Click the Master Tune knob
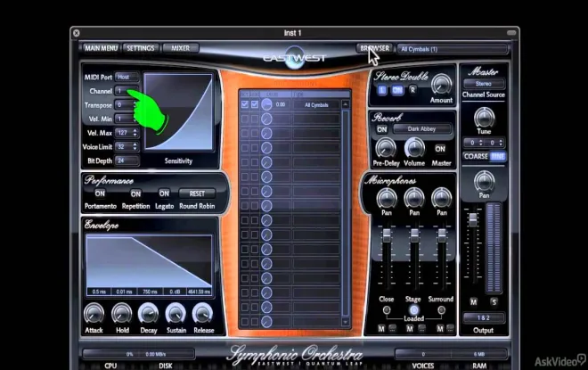Screen dimensions: 588x370 click(x=484, y=117)
